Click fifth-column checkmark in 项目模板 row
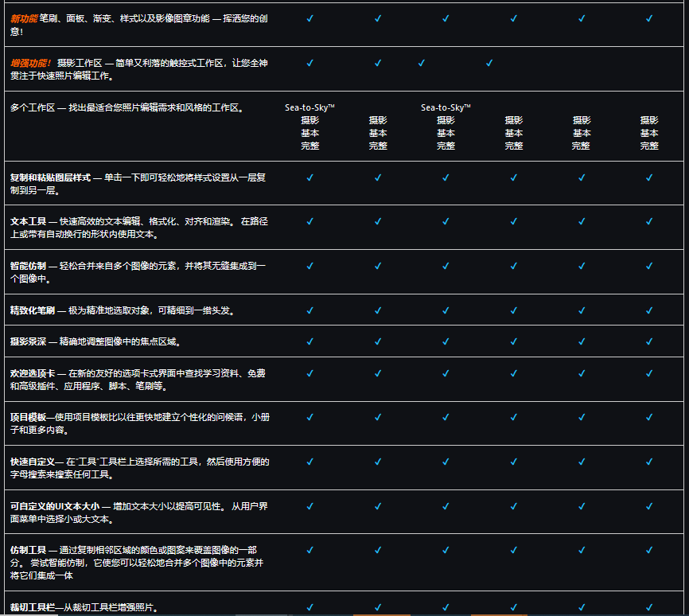689x616 pixels. tap(582, 417)
